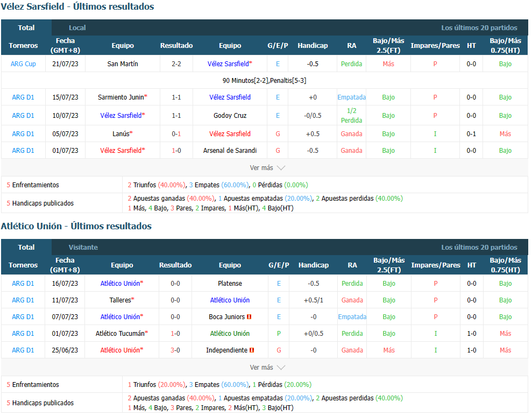532x416 pixels.
Task: Click Boca Juniors team name
Action: [x=226, y=317]
